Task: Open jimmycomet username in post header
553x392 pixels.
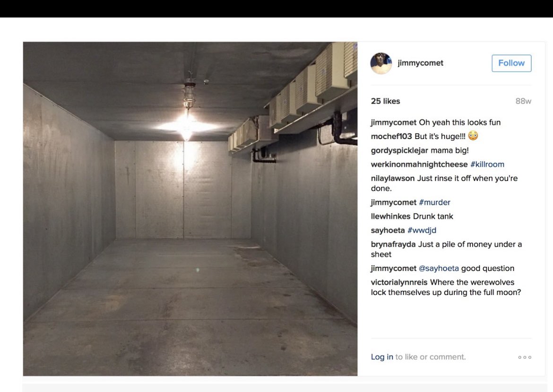Action: click(420, 63)
